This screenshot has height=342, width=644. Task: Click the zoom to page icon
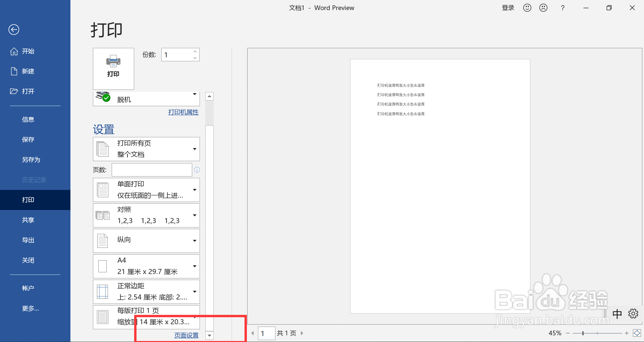pos(637,333)
